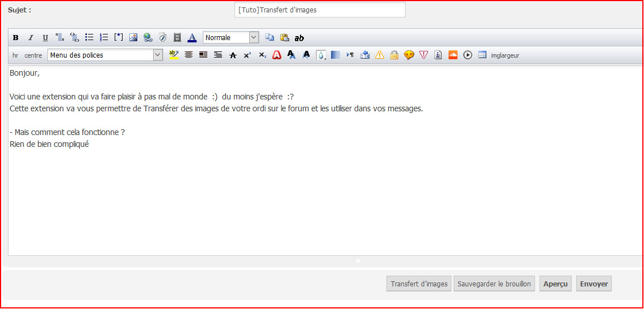Image resolution: width=644 pixels, height=309 pixels.
Task: Toggle italic text style
Action: pos(31,38)
